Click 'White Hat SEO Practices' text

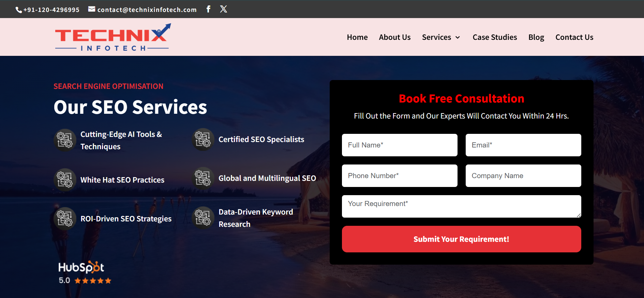[x=122, y=180]
